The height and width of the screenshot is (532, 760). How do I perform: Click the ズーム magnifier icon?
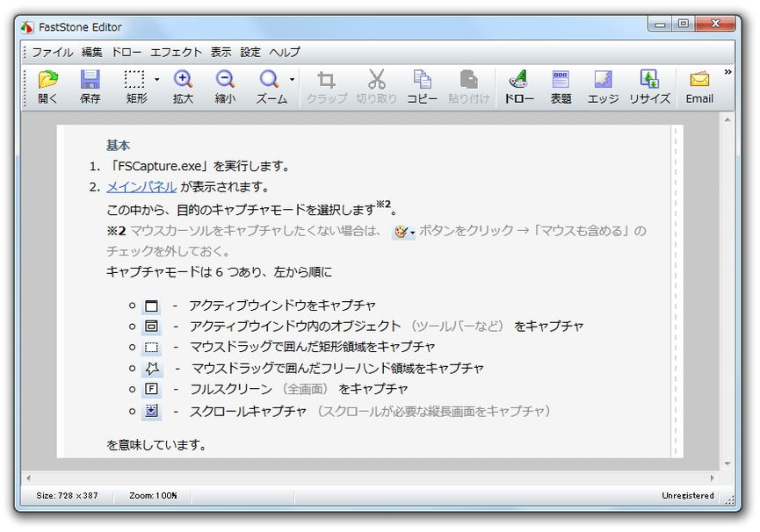(x=270, y=79)
